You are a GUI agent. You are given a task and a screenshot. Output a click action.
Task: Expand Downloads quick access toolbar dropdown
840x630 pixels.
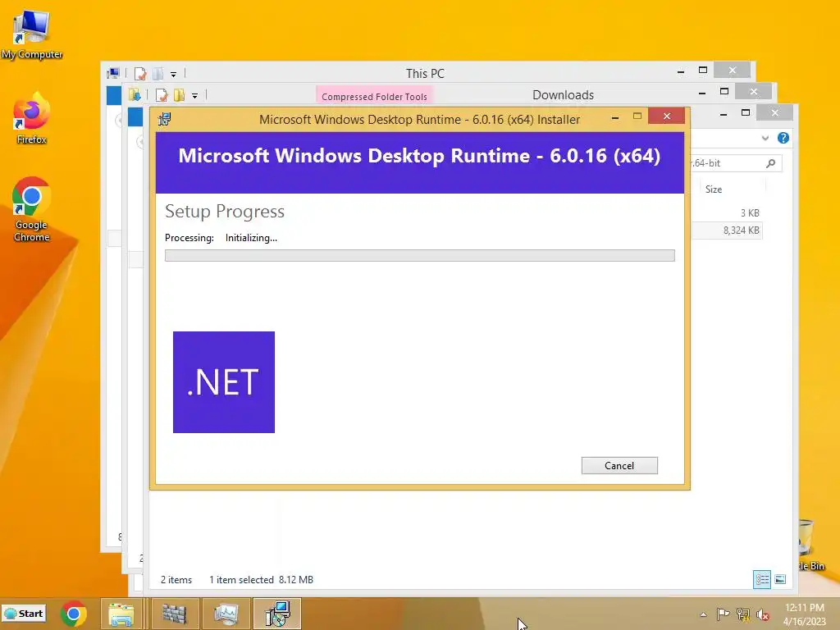tap(195, 95)
